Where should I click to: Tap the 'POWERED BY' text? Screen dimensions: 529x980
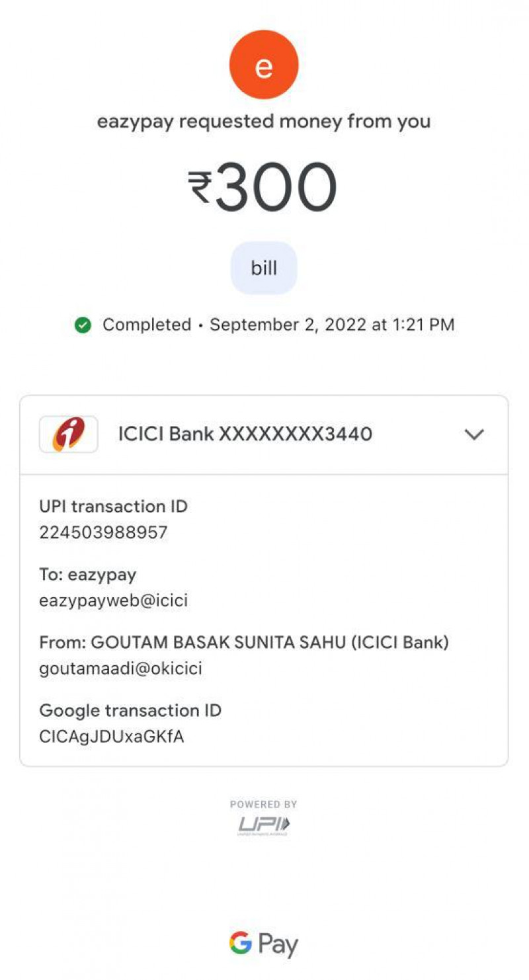click(264, 805)
